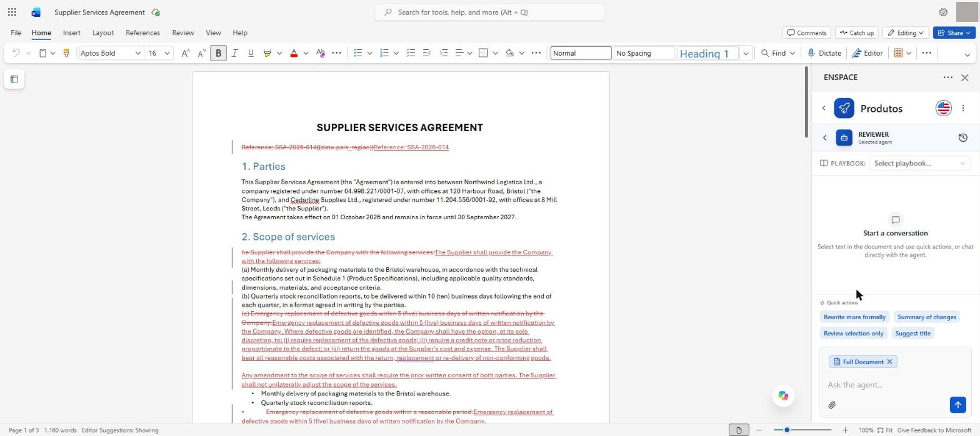Click the Paste clipboard icon

[x=42, y=53]
